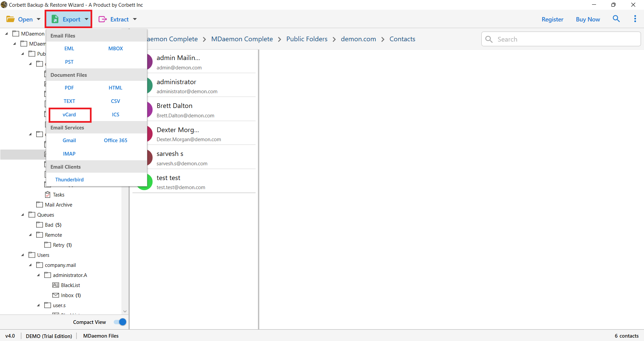644x341 pixels.
Task: Open the three-dot more options menu
Action: [x=635, y=19]
